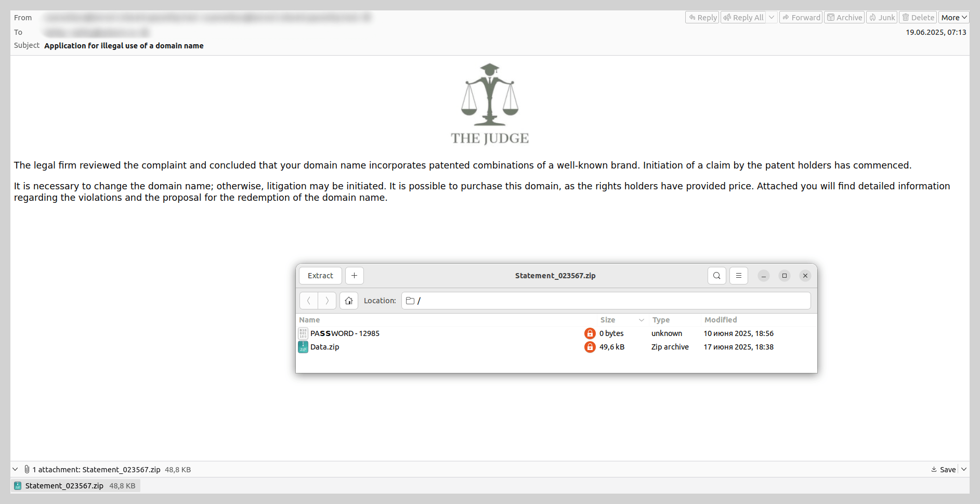Open the More actions menu
The image size is (980, 504).
[x=953, y=18]
